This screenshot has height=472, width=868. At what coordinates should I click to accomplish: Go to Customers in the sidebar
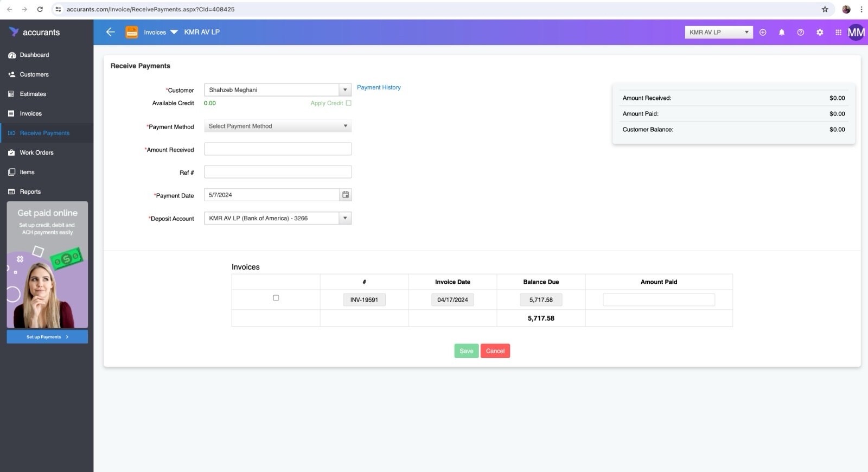click(x=34, y=74)
